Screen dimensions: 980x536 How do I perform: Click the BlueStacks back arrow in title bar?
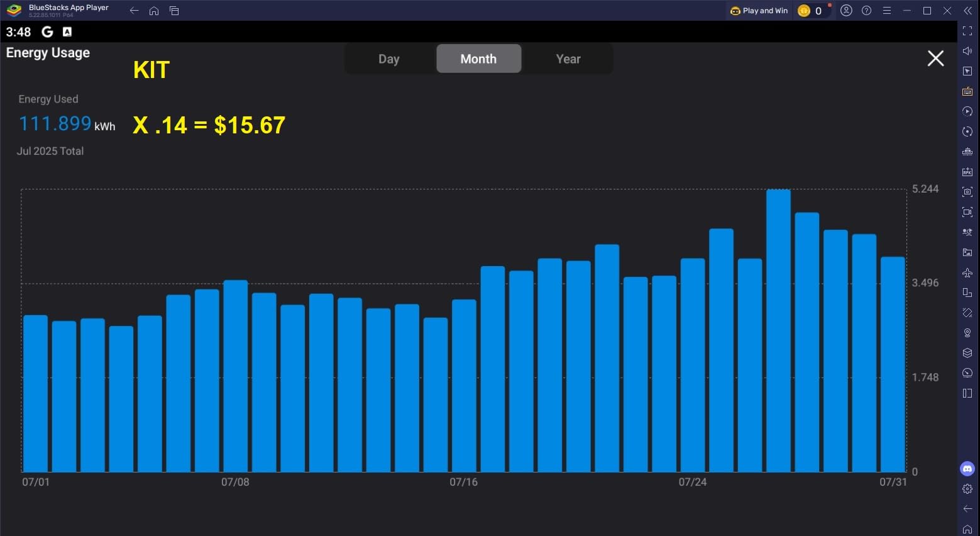[134, 11]
